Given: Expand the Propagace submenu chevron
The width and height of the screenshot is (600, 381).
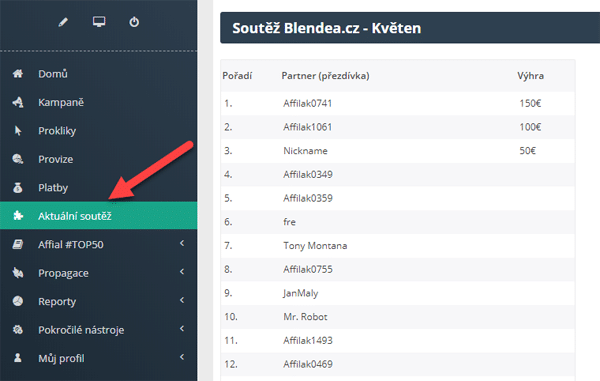Looking at the screenshot, I should [182, 272].
